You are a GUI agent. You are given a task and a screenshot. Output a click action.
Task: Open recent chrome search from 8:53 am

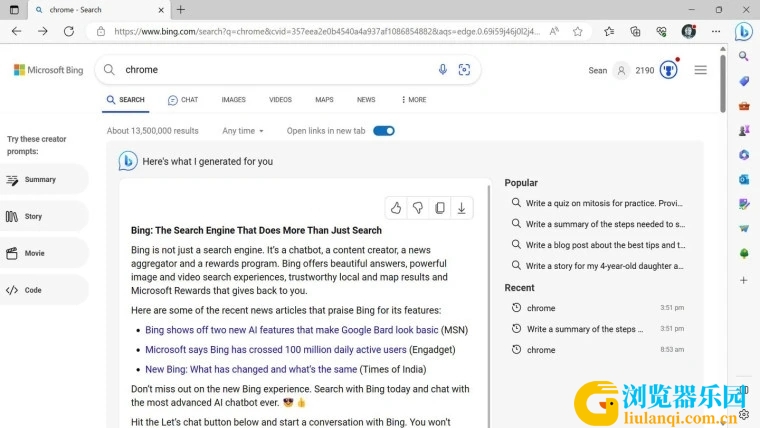598,349
